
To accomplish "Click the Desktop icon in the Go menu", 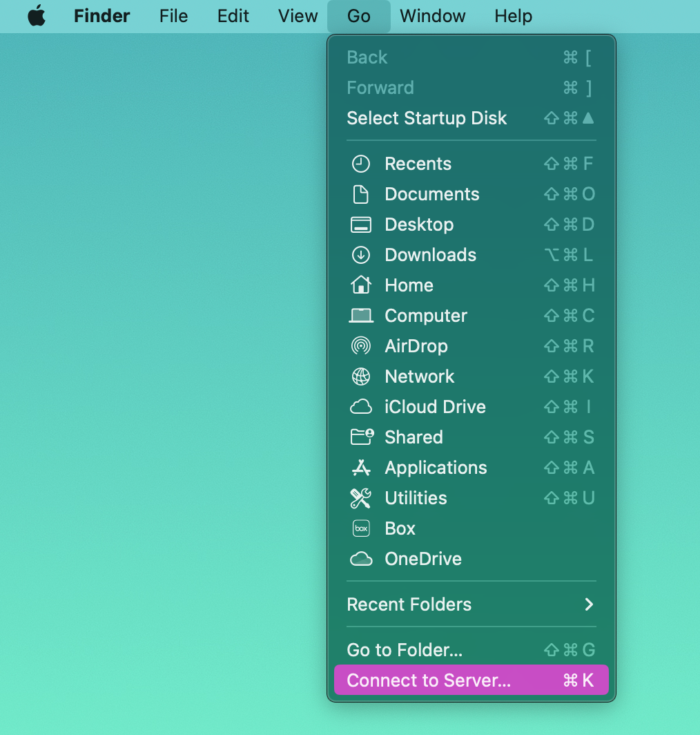I will coord(361,225).
